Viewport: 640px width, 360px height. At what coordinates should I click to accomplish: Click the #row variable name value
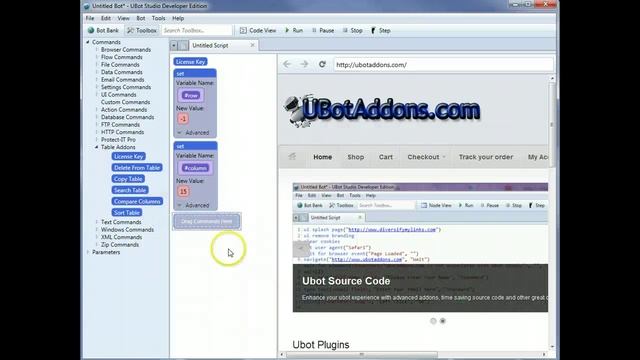tap(191, 96)
